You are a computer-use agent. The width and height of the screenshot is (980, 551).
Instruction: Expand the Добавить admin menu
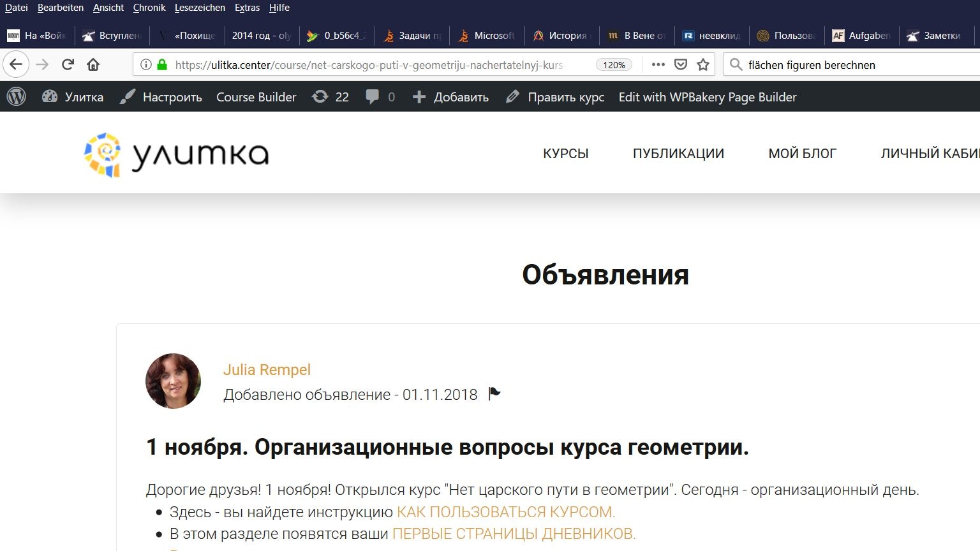tap(451, 97)
